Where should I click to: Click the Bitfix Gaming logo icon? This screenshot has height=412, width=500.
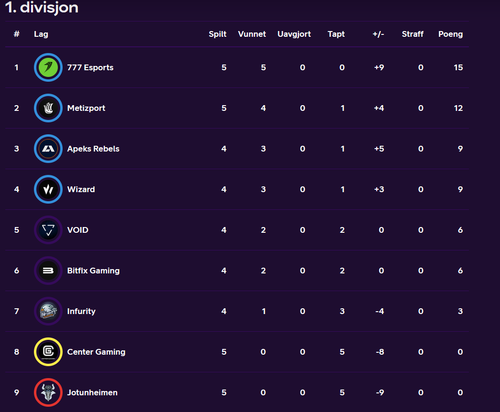click(x=48, y=271)
